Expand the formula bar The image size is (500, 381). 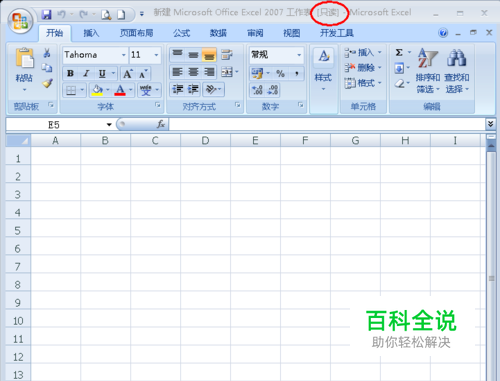click(490, 124)
